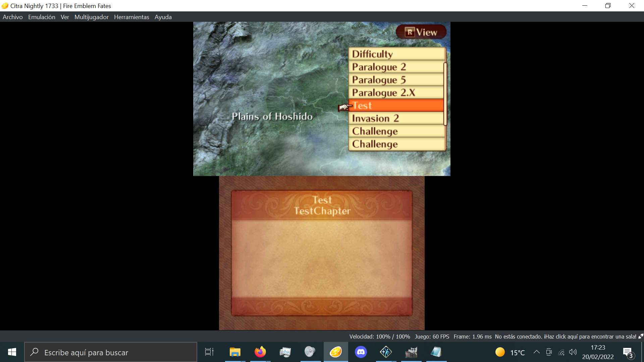Screen dimensions: 644x362
Task: Select the highlighted Test chapter entry
Action: 396,105
